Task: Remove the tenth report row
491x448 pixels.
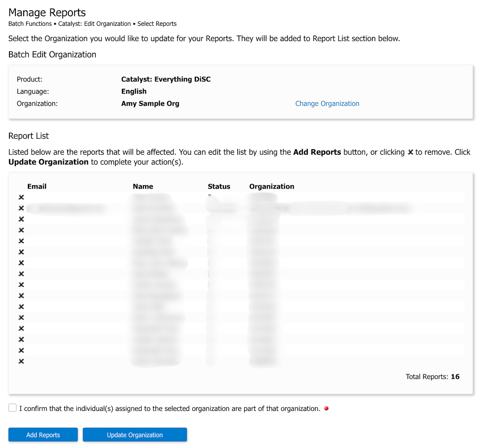Action: click(x=21, y=296)
